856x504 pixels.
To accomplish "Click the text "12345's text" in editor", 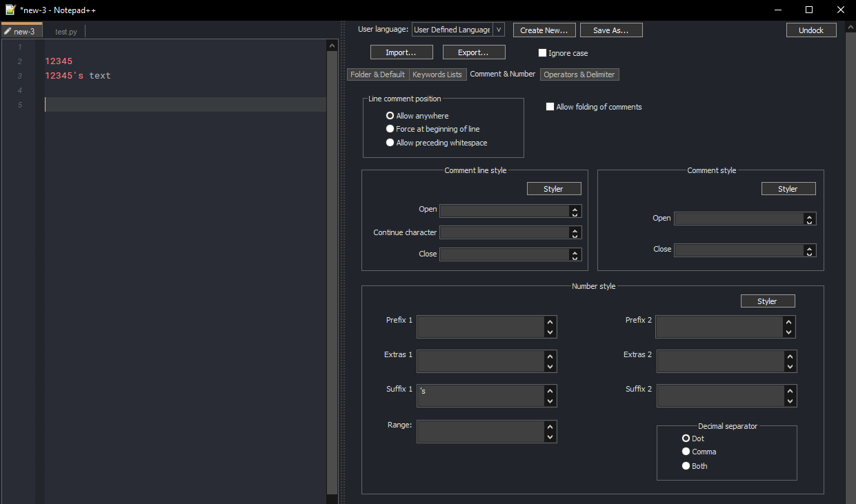I will point(78,76).
